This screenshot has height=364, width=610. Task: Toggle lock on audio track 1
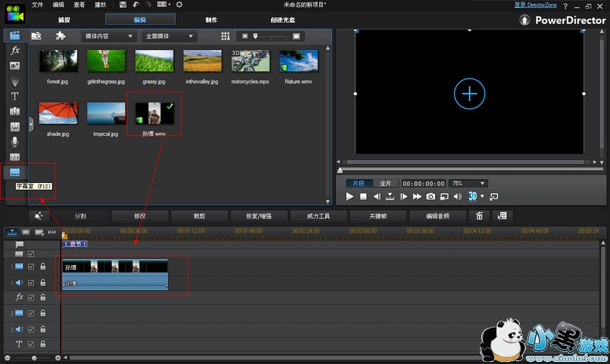pos(42,283)
